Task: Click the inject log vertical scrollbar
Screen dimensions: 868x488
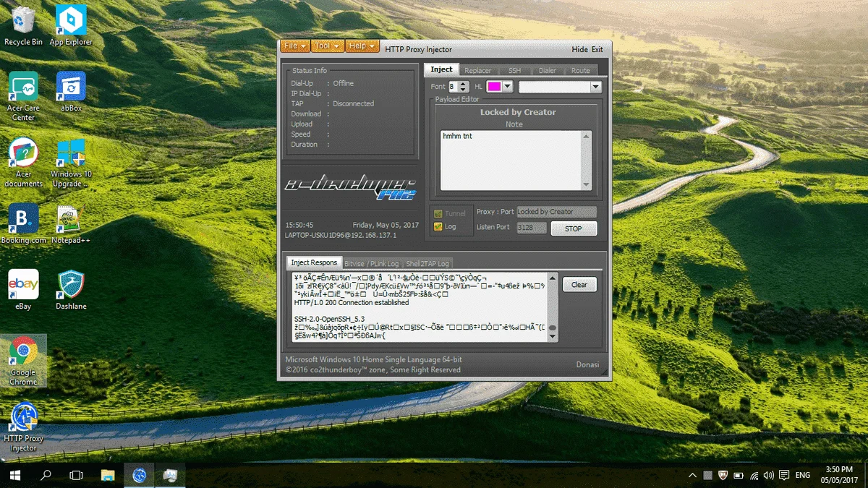Action: click(x=553, y=307)
